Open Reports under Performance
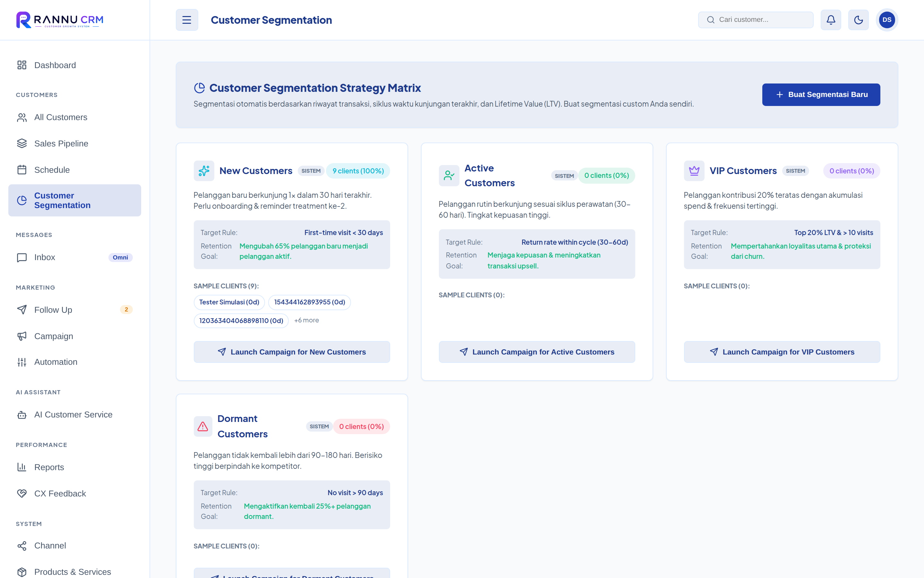Viewport: 924px width, 578px height. point(74,467)
